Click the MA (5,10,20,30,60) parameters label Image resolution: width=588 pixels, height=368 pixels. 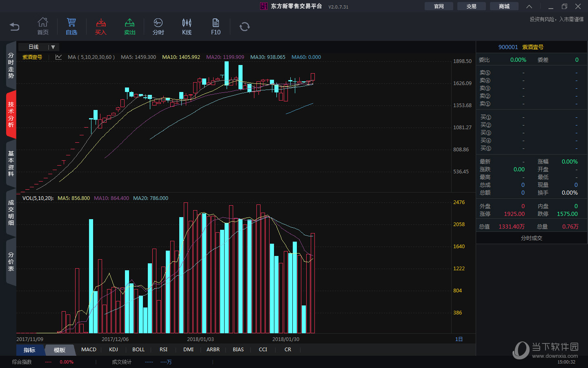(x=91, y=57)
